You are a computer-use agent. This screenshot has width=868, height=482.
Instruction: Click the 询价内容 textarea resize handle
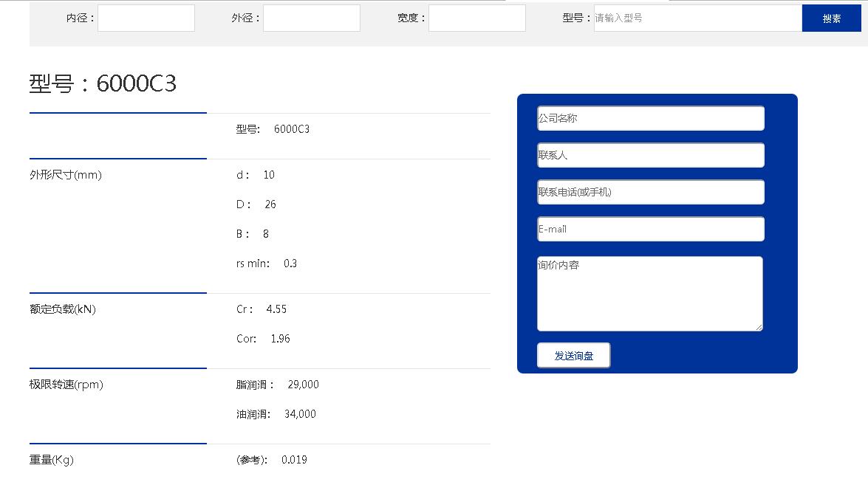759,327
